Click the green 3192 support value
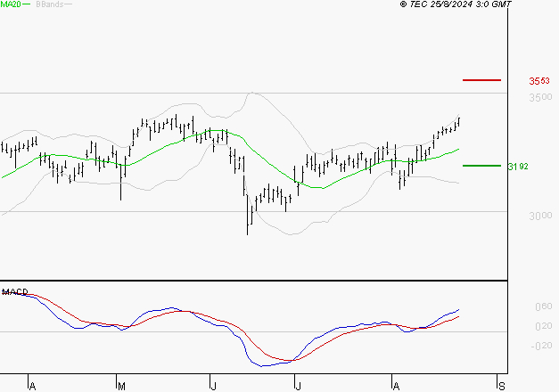559x392 pixels. [518, 167]
